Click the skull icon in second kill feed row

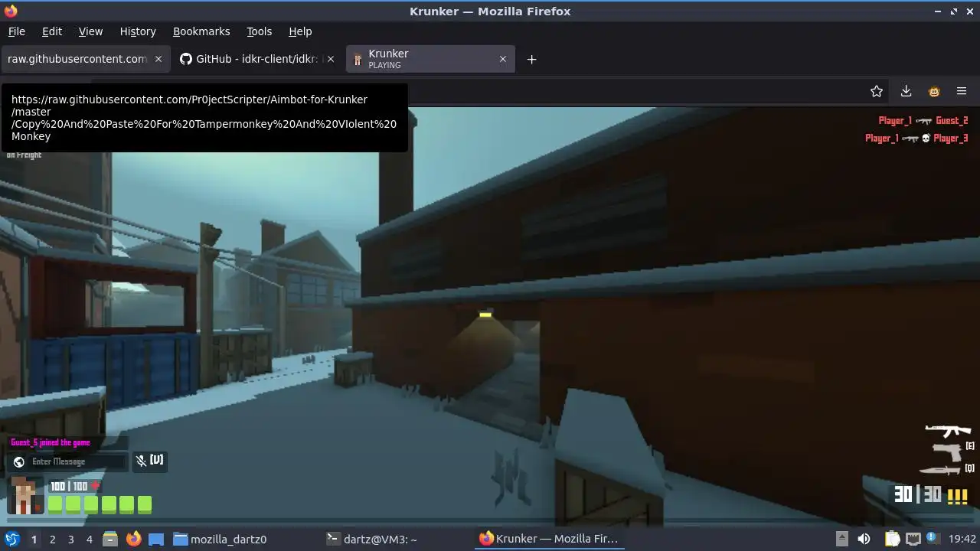point(925,139)
